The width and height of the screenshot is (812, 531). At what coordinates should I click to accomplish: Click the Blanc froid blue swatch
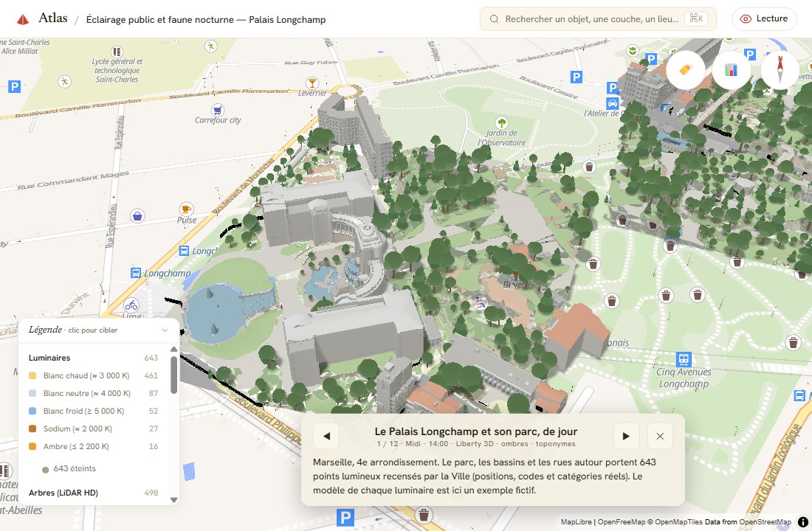(32, 411)
